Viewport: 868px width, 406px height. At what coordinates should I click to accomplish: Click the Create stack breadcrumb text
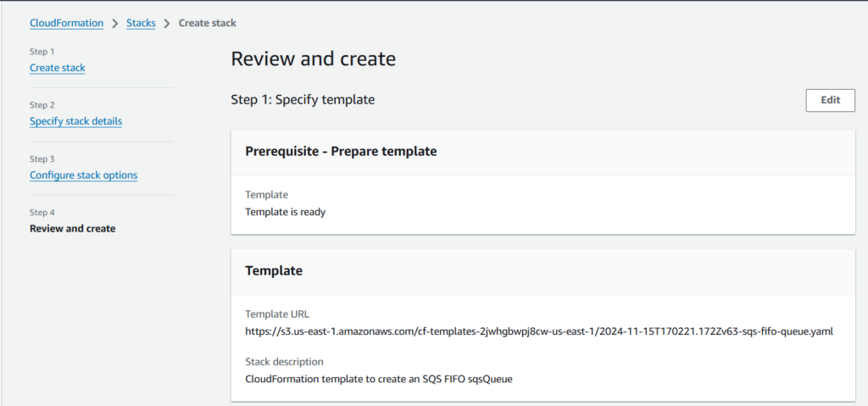[207, 23]
